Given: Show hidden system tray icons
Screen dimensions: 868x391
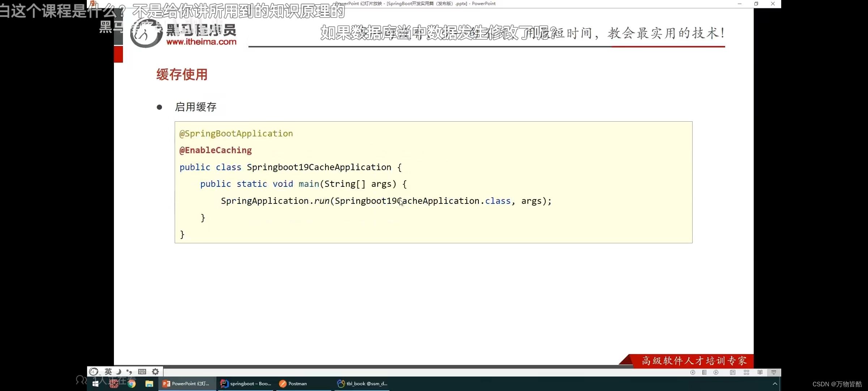Looking at the screenshot, I should pyautogui.click(x=775, y=384).
